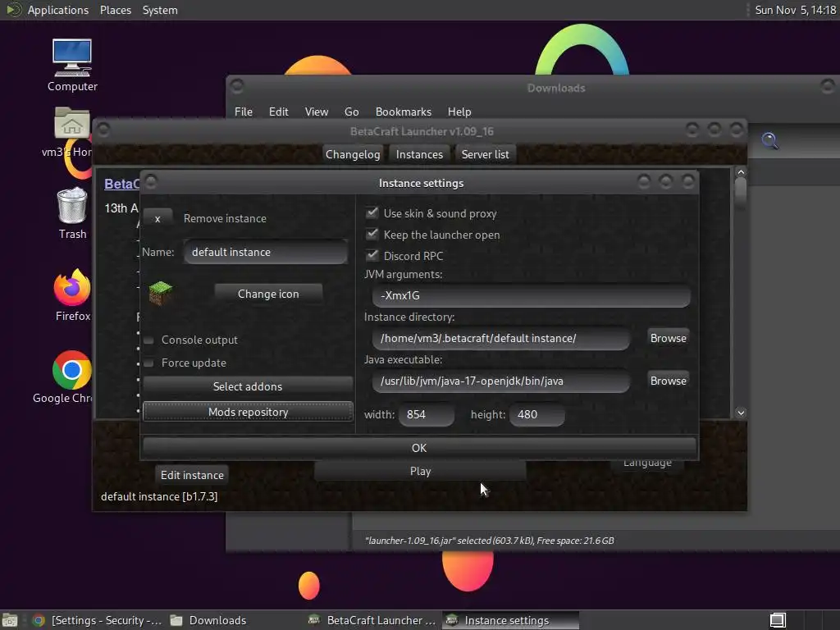Open Go menu in Downloads window
This screenshot has width=840, height=630.
point(351,112)
